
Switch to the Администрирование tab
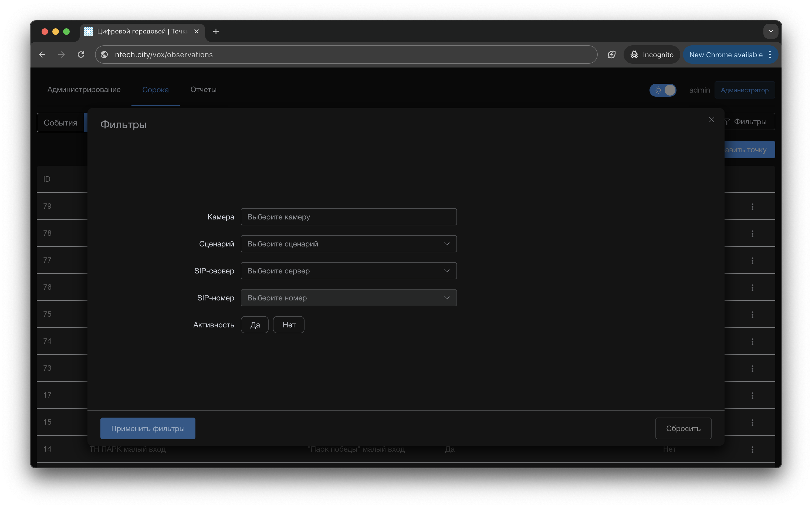[x=84, y=90]
